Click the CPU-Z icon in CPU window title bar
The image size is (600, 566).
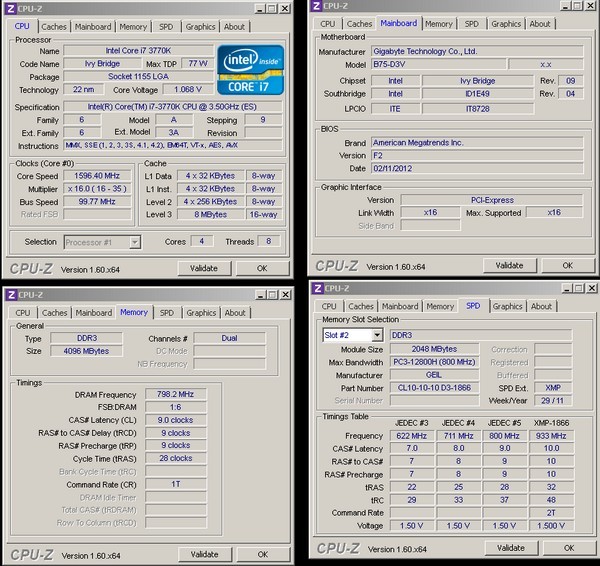(x=11, y=8)
